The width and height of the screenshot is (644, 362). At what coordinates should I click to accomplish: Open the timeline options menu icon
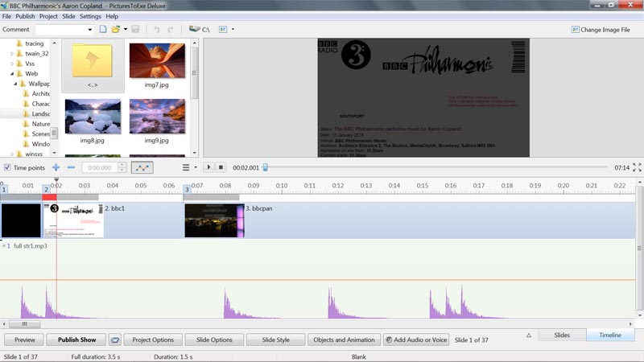(186, 167)
